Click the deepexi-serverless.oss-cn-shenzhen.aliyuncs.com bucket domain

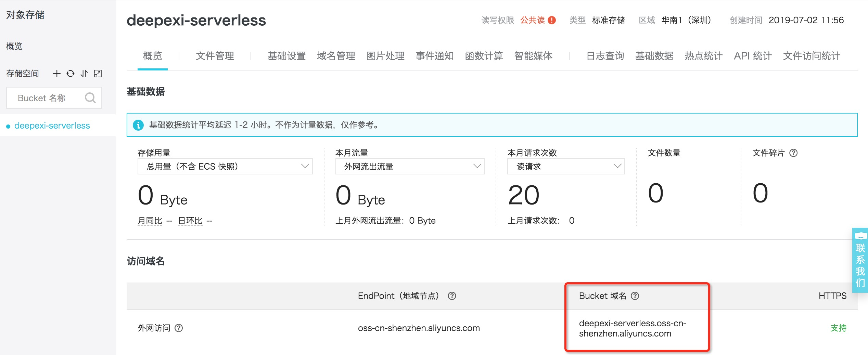coord(633,328)
